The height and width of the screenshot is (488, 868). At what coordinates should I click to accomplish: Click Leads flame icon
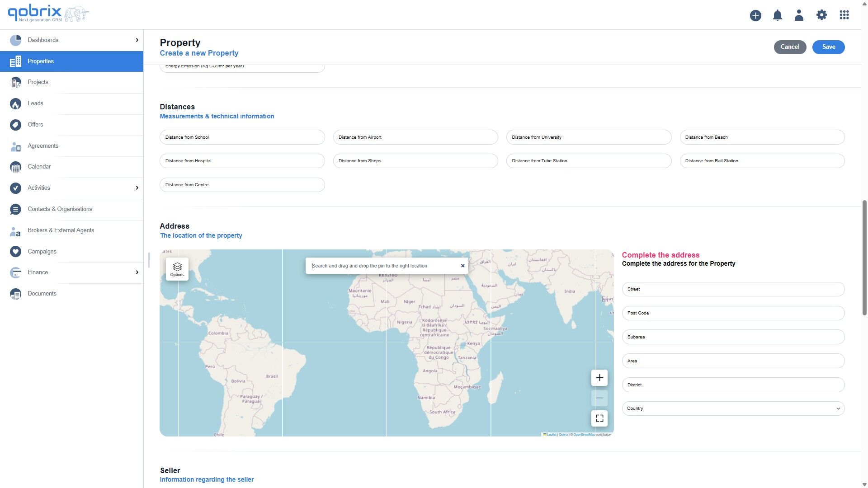(x=15, y=103)
